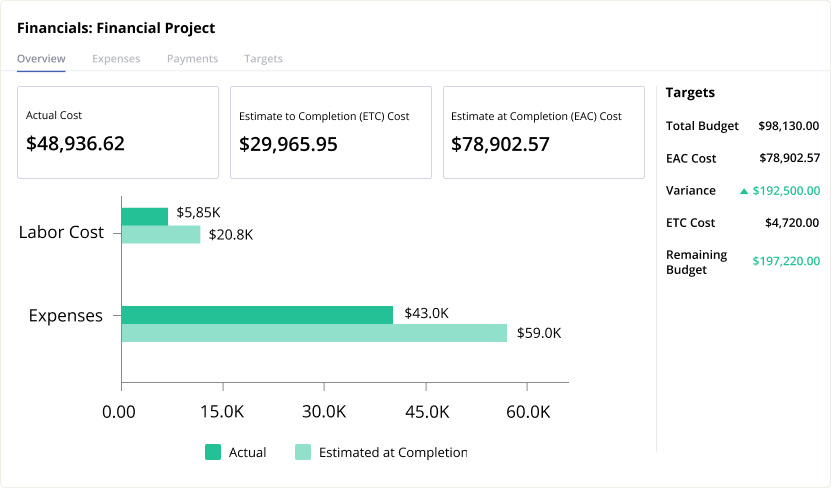The width and height of the screenshot is (831, 488).
Task: Click the green Variance up-arrow icon
Action: click(x=743, y=191)
